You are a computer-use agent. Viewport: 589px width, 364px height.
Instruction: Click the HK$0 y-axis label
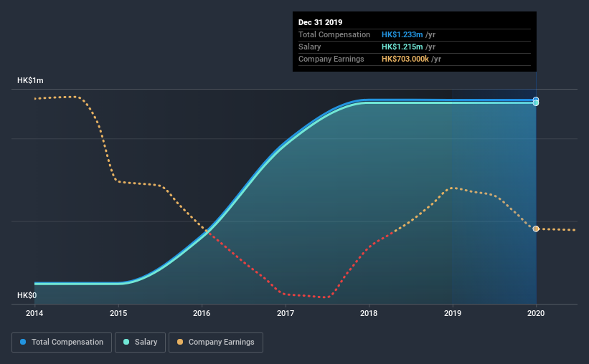tap(27, 295)
